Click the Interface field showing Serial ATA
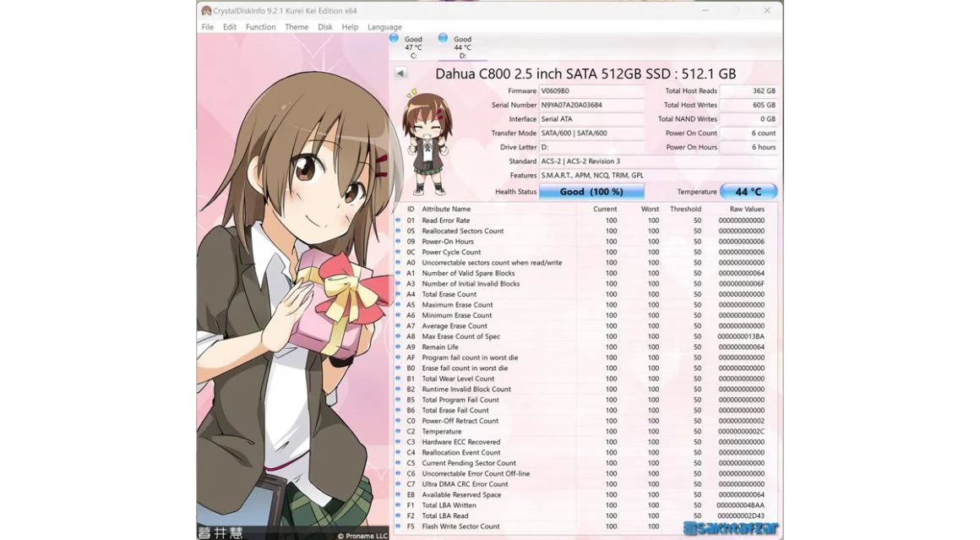Screen dimensions: 980x540 click(x=591, y=119)
